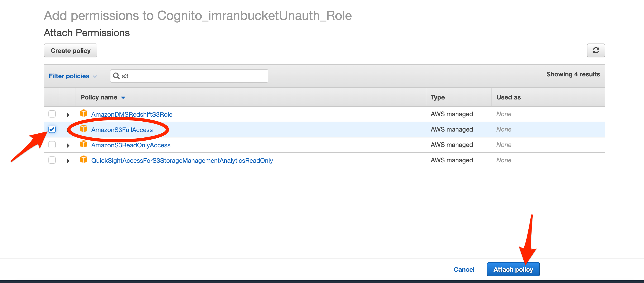Check the AmazonDMSRedshiftS3Role checkbox
Image resolution: width=644 pixels, height=283 pixels.
(x=52, y=114)
